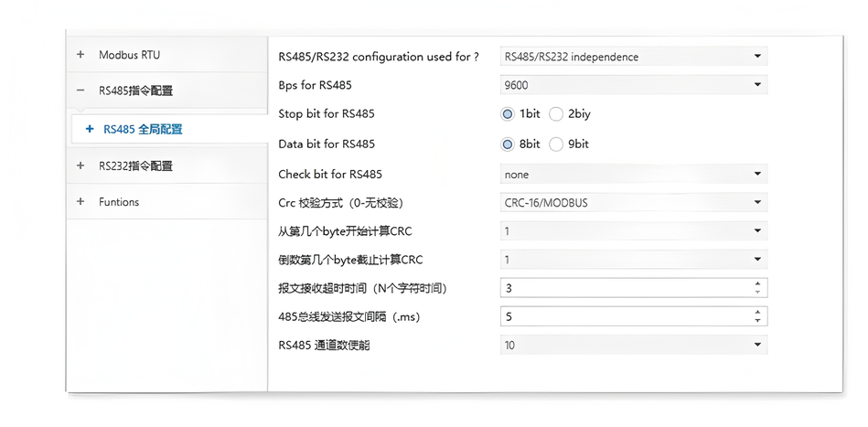Select the RS485 全局配置 item

170,130
